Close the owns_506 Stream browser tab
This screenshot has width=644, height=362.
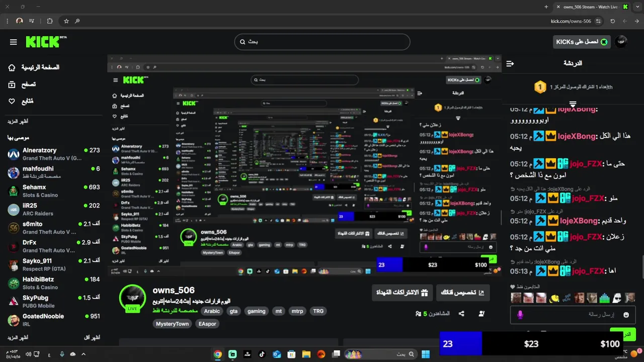(x=558, y=7)
